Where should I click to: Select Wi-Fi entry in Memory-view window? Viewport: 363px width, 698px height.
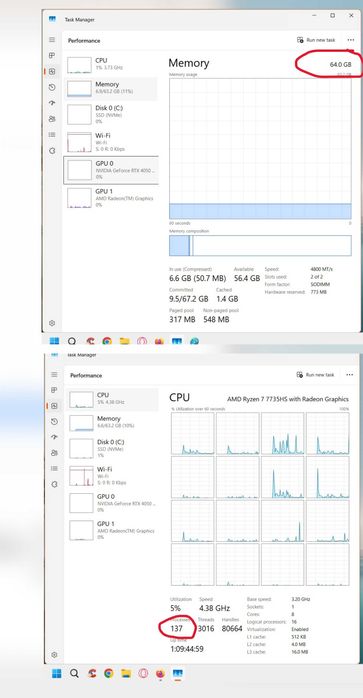(x=110, y=142)
